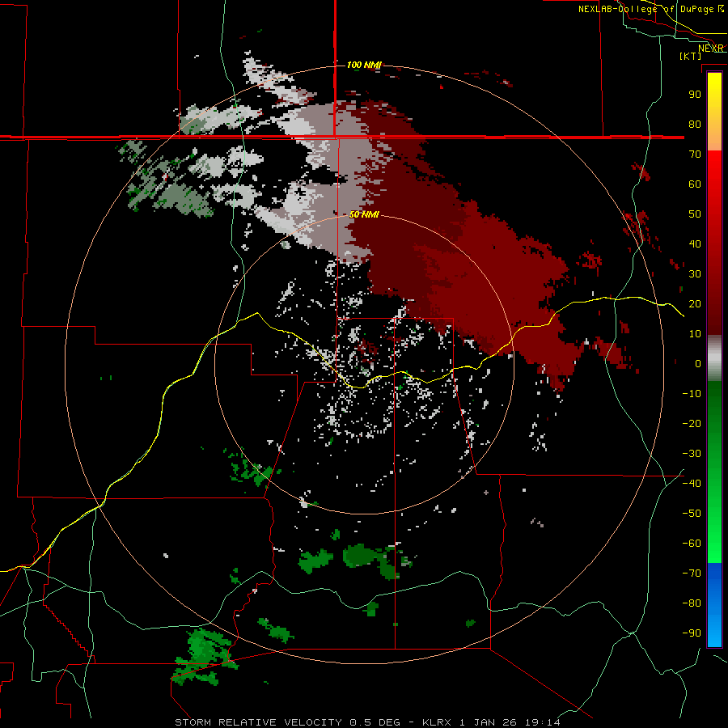This screenshot has width=728, height=728.
Task: Click the -30 value on the velocity scale
Action: tap(692, 454)
